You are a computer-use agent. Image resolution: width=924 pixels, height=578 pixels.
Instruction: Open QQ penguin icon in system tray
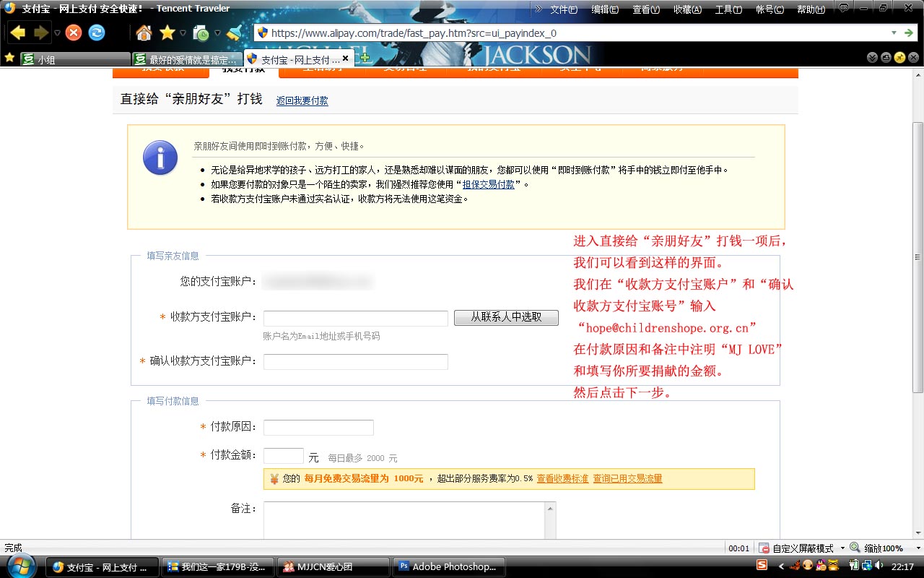click(820, 567)
